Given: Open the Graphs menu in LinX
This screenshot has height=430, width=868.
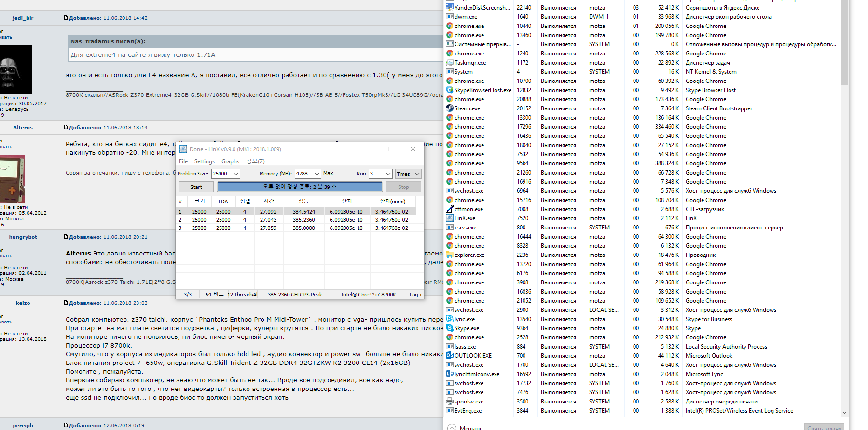Looking at the screenshot, I should [x=230, y=161].
